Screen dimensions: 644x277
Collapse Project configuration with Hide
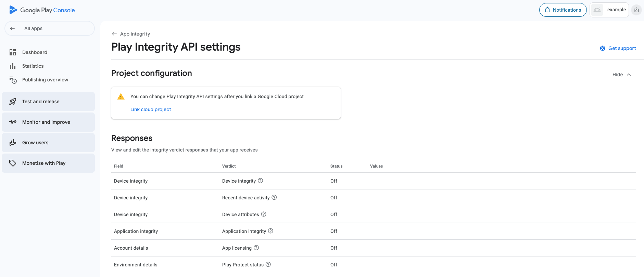pyautogui.click(x=621, y=75)
